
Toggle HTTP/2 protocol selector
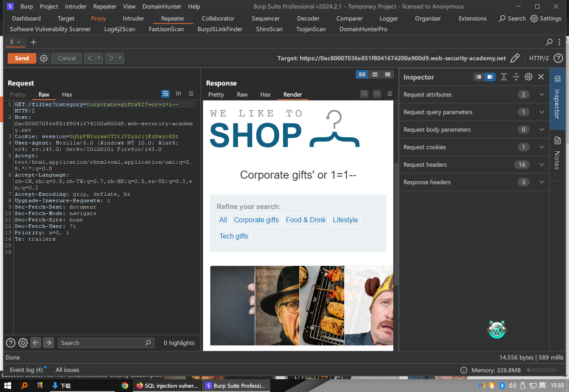click(x=539, y=58)
